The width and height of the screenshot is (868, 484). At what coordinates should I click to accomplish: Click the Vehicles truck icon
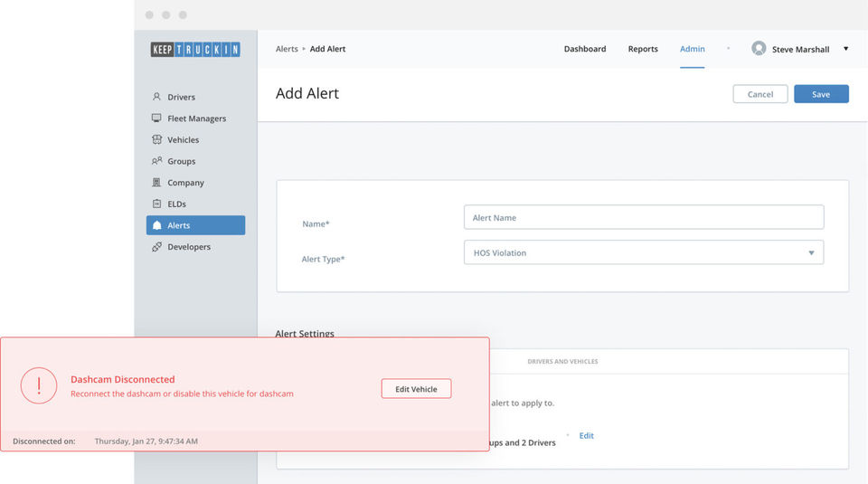pyautogui.click(x=156, y=139)
